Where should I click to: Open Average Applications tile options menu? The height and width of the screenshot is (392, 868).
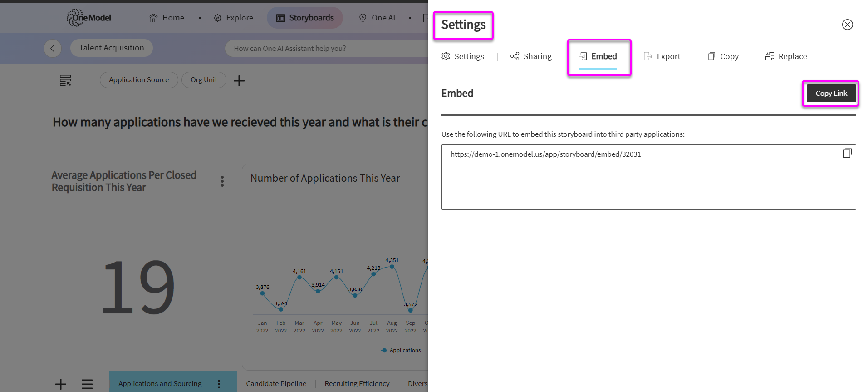pyautogui.click(x=222, y=181)
